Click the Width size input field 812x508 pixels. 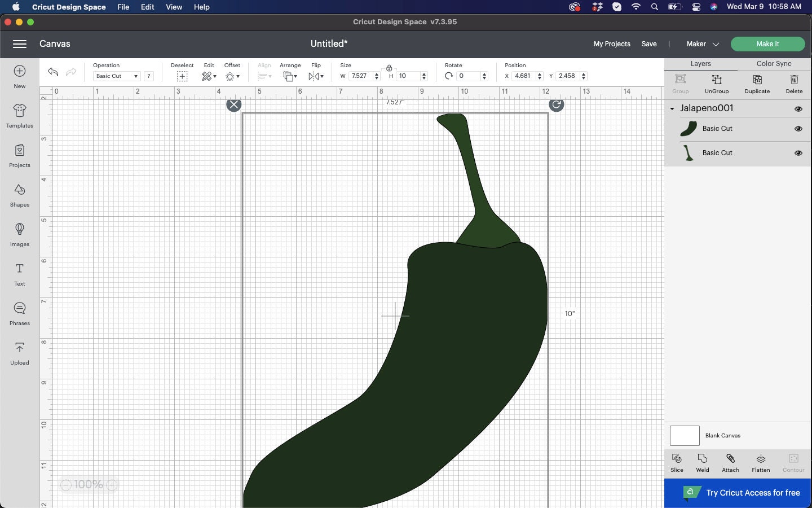click(x=361, y=76)
